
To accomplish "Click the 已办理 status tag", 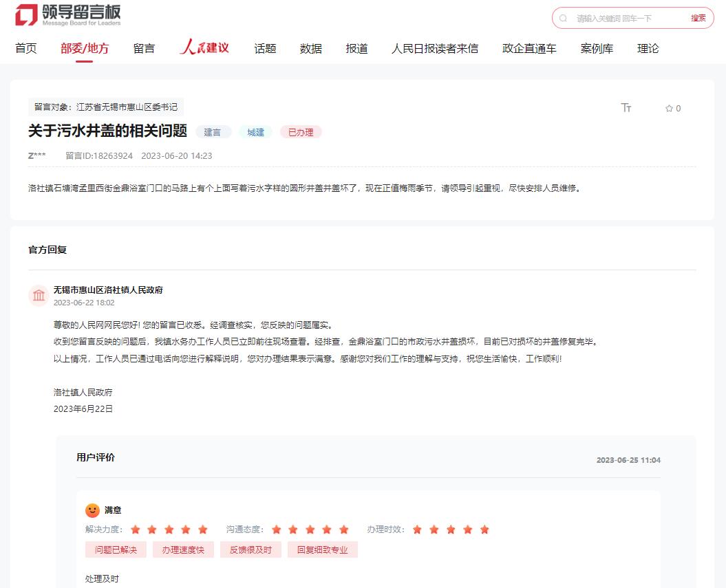I will pyautogui.click(x=301, y=132).
